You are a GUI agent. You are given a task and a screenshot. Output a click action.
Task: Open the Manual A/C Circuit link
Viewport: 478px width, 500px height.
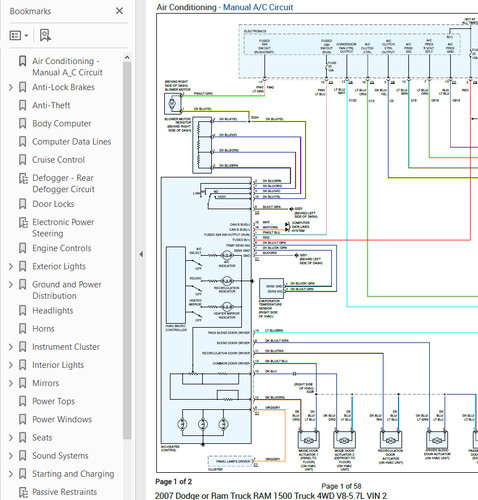[258, 7]
